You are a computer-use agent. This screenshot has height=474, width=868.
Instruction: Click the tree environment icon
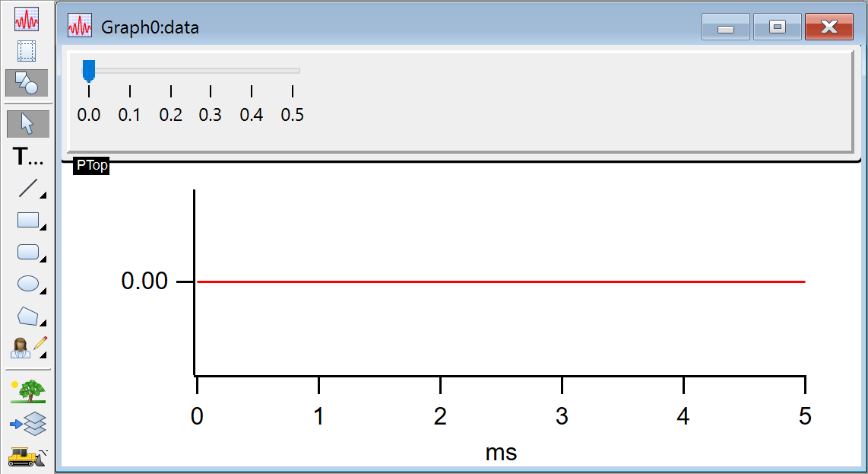point(28,391)
